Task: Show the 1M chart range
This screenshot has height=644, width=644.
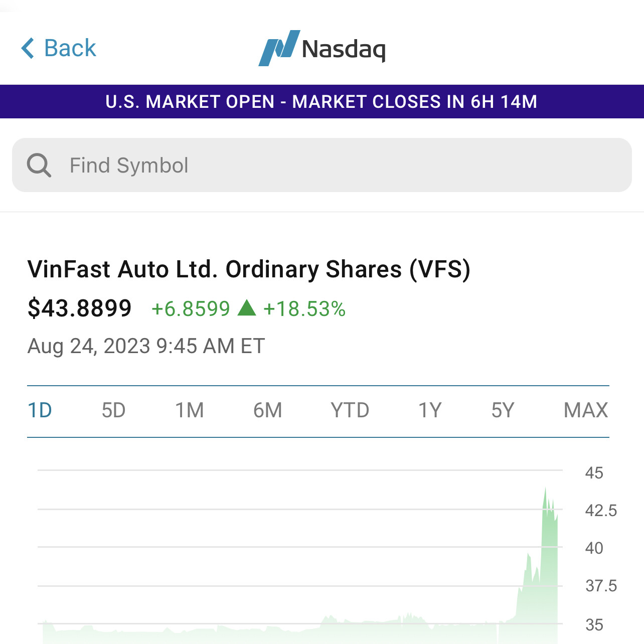Action: tap(190, 411)
